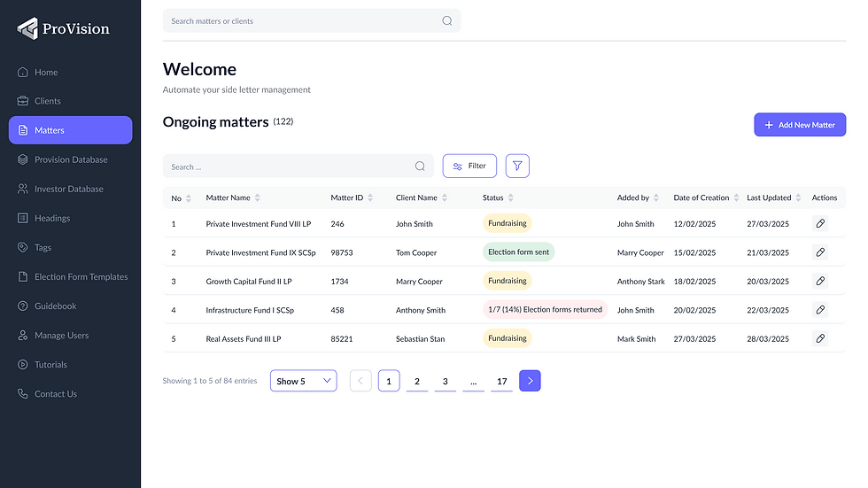The width and height of the screenshot is (868, 488).
Task: Click the funnel filter icon button
Action: tap(517, 166)
